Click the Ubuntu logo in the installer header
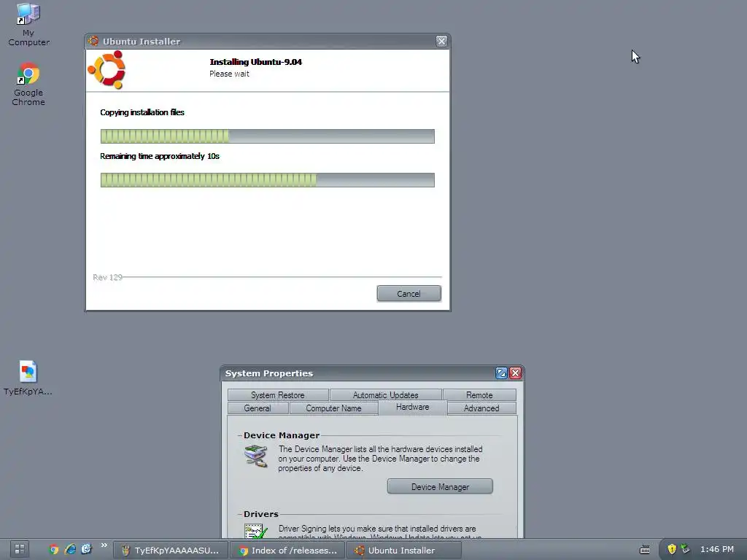This screenshot has height=560, width=747. [x=107, y=70]
